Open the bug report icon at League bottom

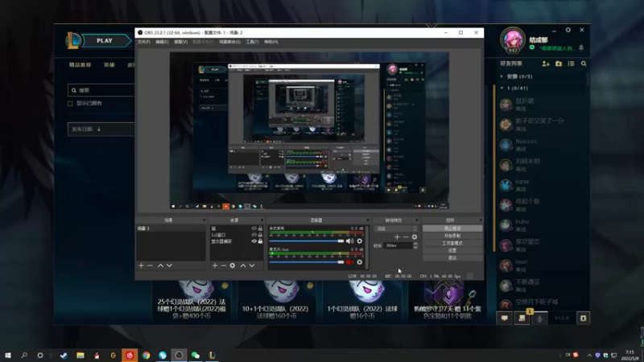583,318
